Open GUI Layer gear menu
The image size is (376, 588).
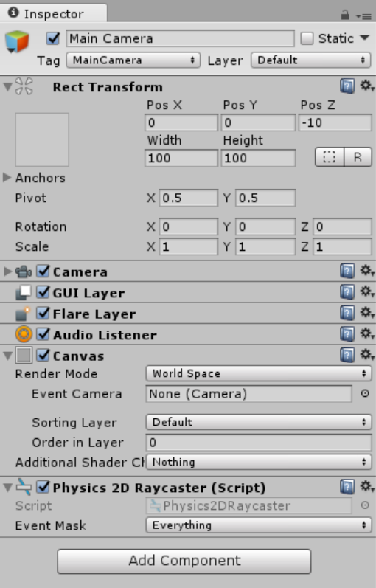coord(367,291)
